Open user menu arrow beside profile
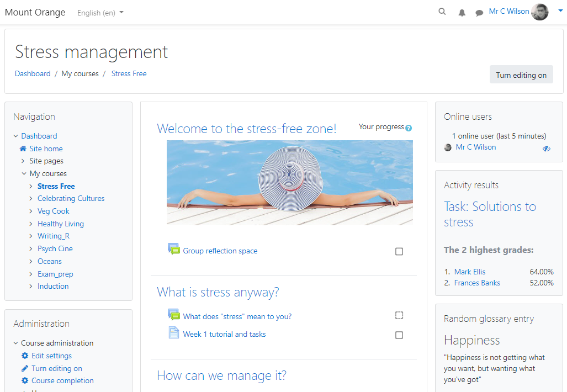 [x=560, y=10]
